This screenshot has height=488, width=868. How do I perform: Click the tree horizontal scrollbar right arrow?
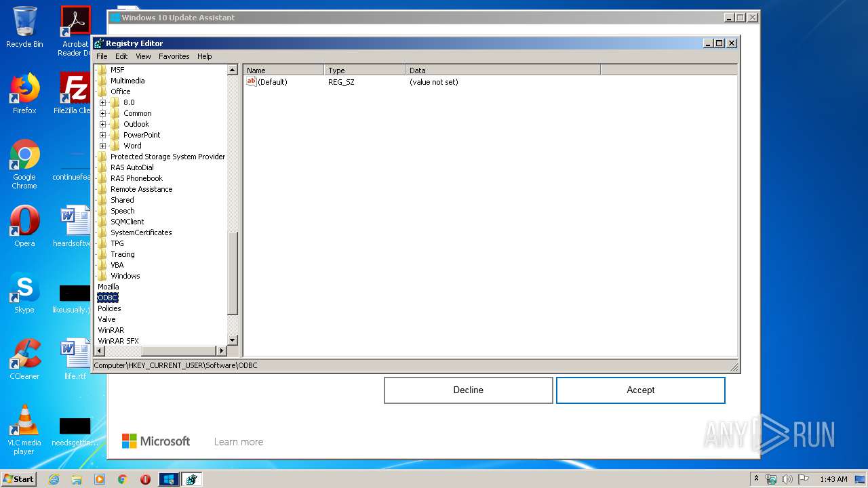point(221,350)
